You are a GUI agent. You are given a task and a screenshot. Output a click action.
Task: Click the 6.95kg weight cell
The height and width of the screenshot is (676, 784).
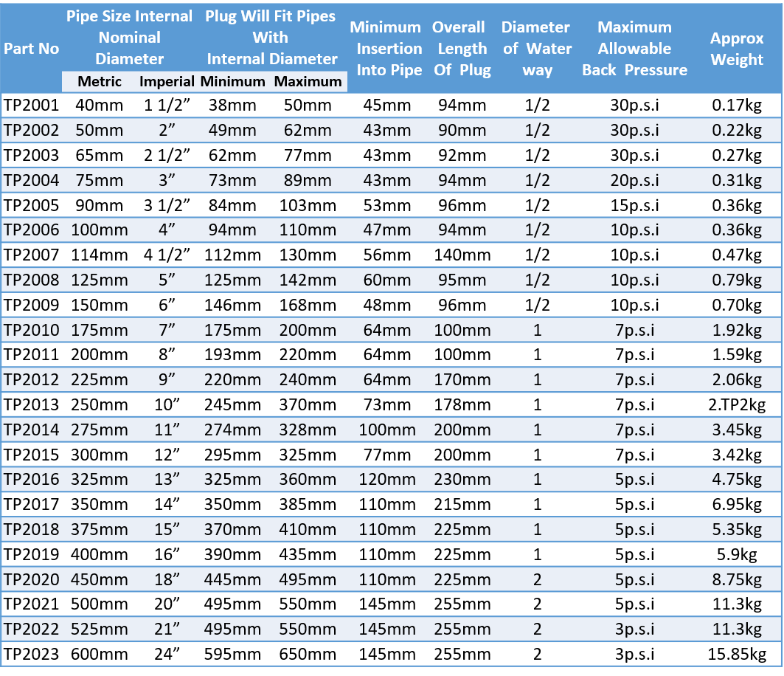(x=737, y=504)
